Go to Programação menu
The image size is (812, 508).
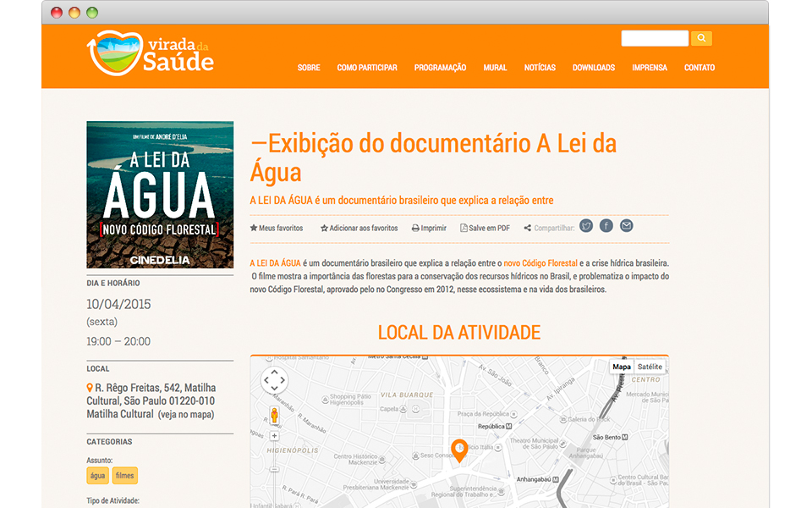[440, 68]
